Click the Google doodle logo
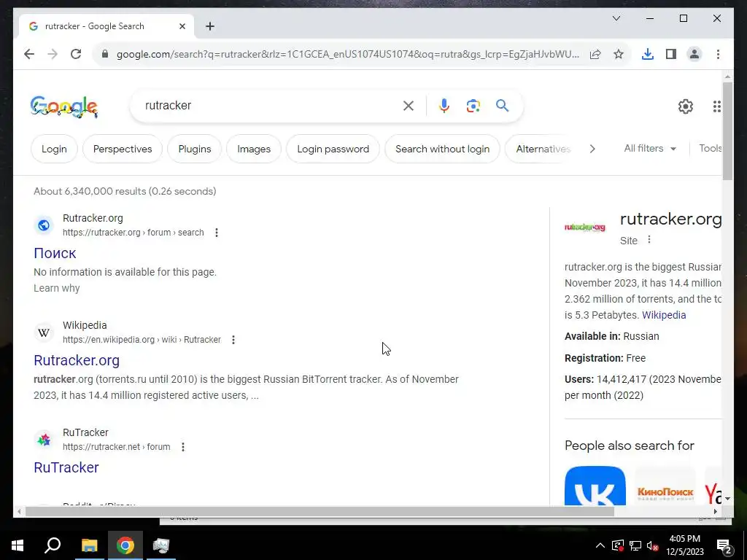The height and width of the screenshot is (560, 747). pos(64,106)
